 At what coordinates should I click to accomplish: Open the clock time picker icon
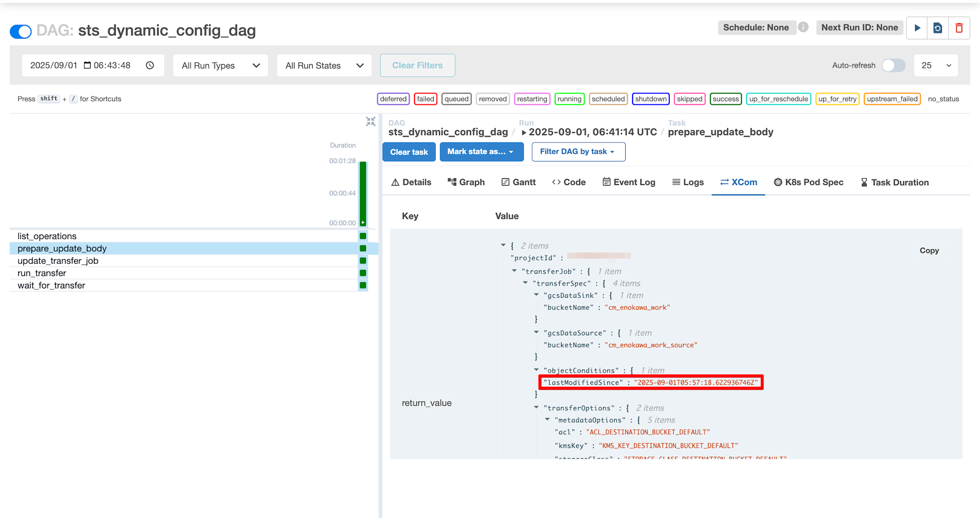pyautogui.click(x=150, y=65)
